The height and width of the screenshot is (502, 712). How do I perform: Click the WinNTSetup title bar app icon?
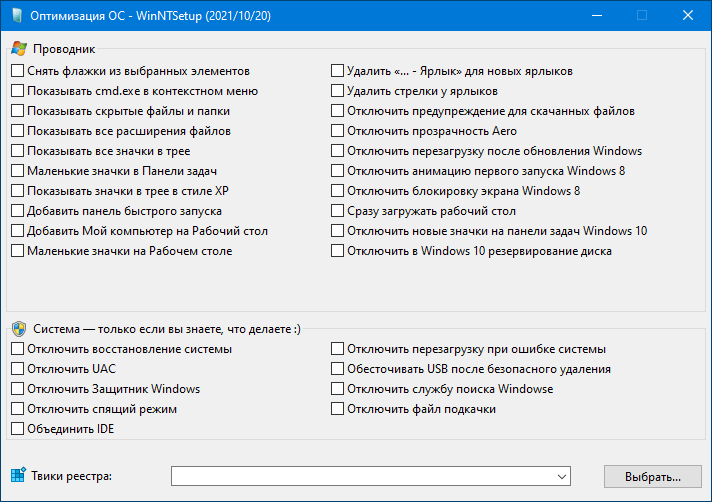pos(17,15)
